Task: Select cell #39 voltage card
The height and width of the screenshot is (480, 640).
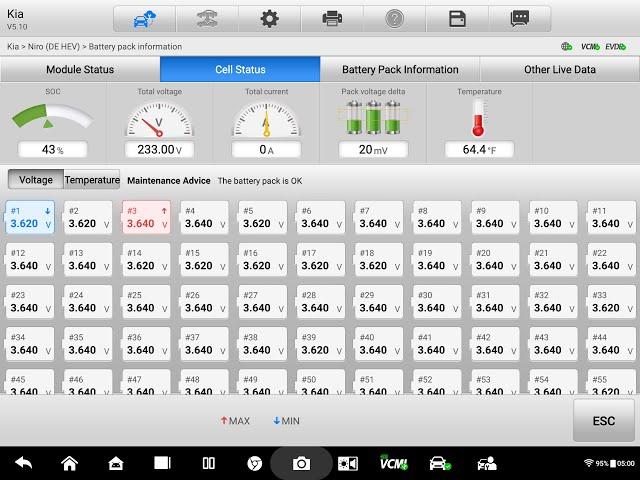Action: coord(321,344)
